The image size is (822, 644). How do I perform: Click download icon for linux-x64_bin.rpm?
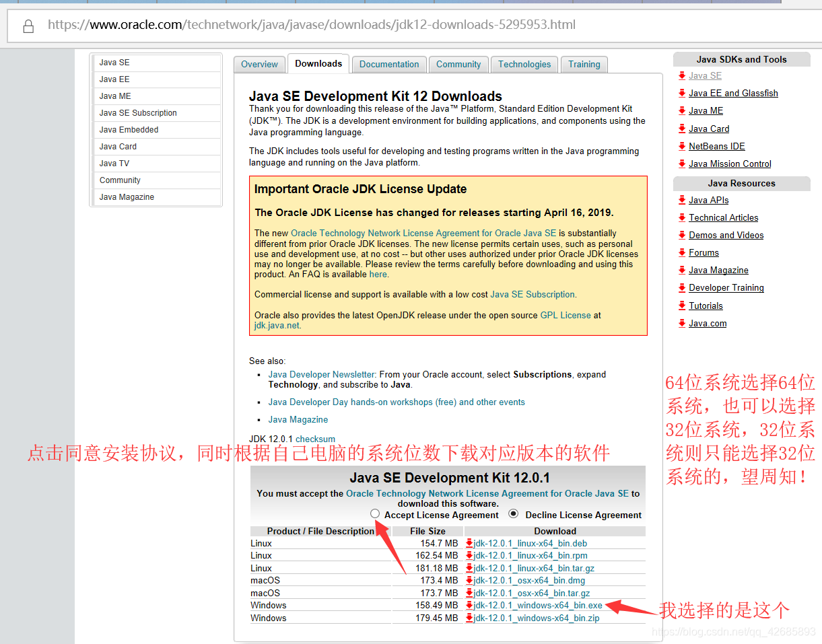[x=469, y=555]
